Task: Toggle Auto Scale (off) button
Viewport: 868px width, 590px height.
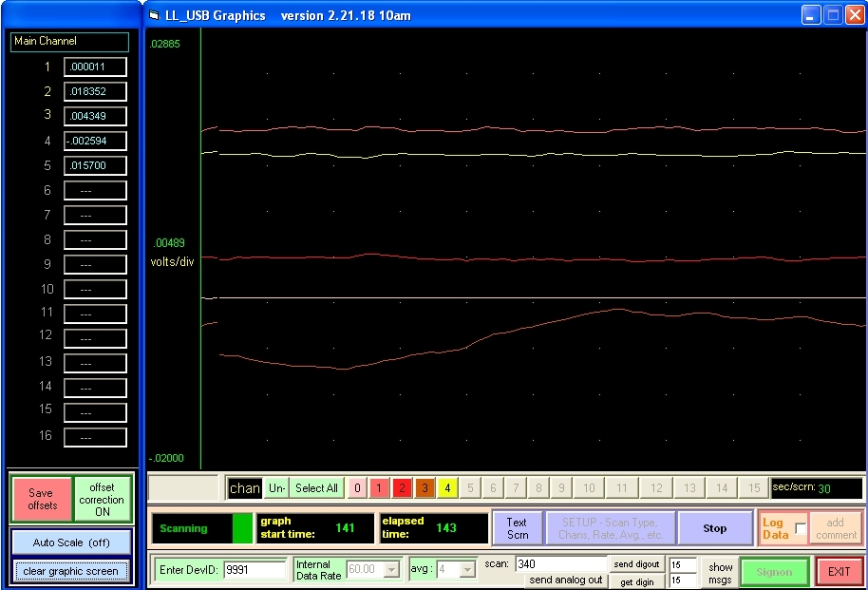Action: pos(71,542)
